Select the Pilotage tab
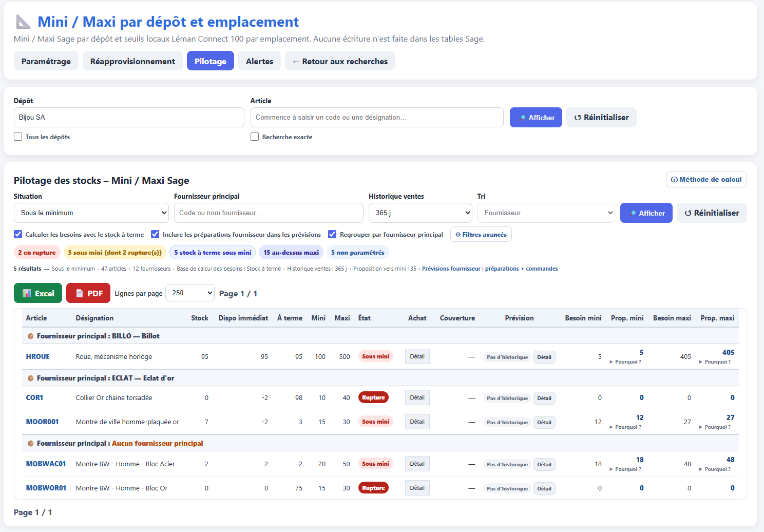Viewport: 764px width, 532px height. pyautogui.click(x=211, y=61)
